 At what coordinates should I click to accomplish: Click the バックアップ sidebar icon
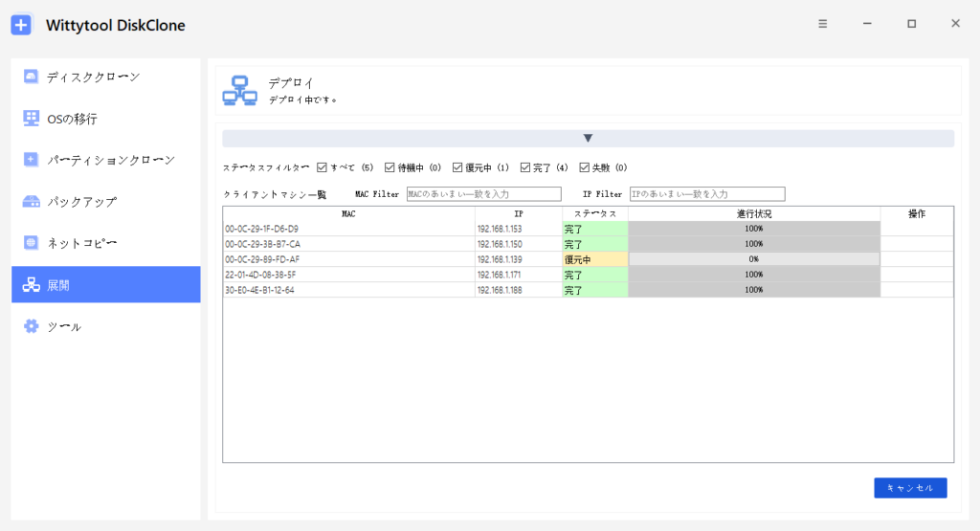(31, 201)
